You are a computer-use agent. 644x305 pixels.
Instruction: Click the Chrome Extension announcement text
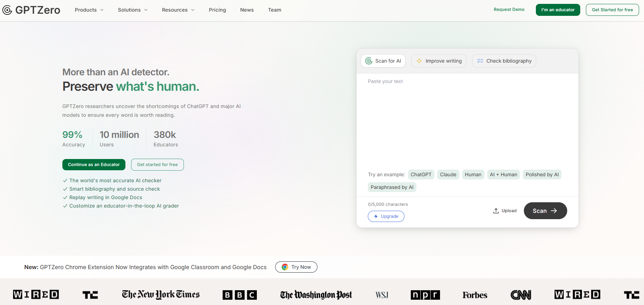click(145, 267)
